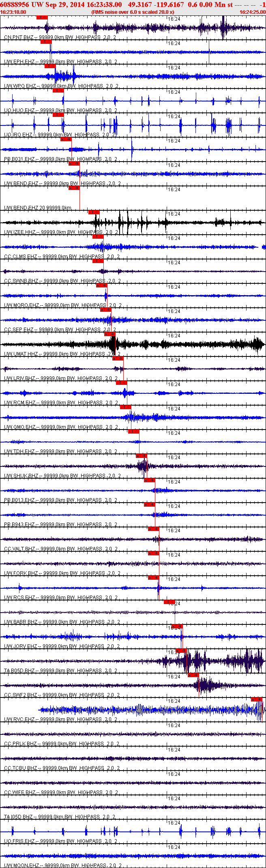The image size is (266, 868).
Task: Select the PB.B031.EHZ station label
Action: [x=60, y=159]
